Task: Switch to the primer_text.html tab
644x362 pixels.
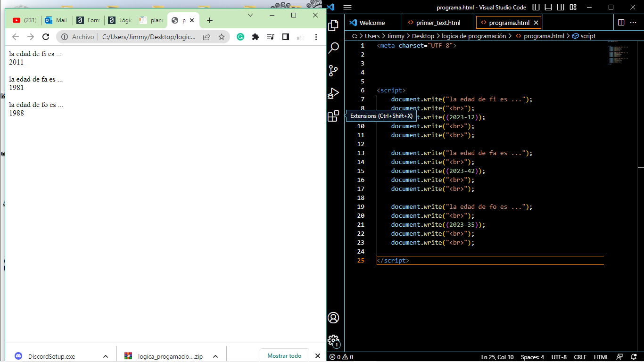Action: 438,23
